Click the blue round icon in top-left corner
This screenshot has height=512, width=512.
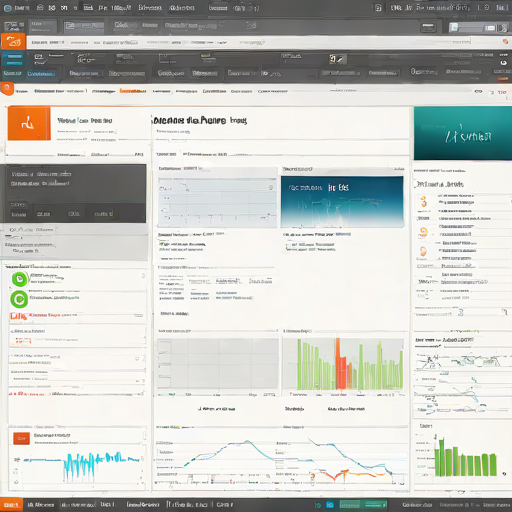click(x=7, y=8)
